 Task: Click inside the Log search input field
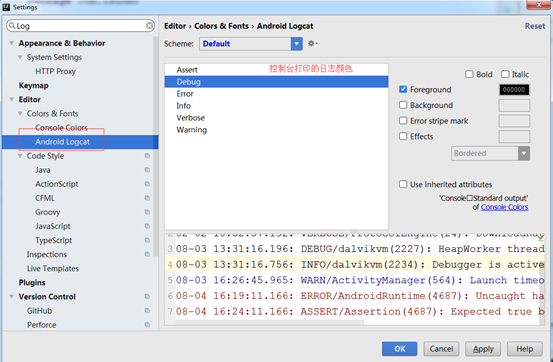(x=80, y=26)
